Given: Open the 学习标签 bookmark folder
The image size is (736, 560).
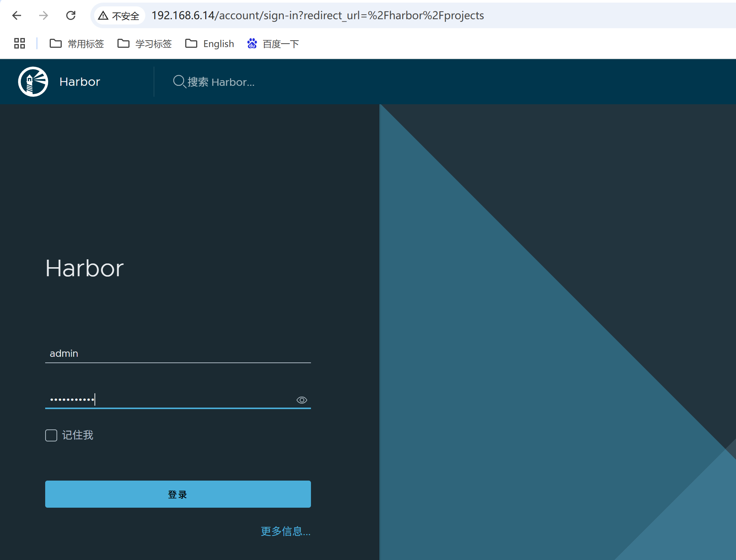Looking at the screenshot, I should [144, 44].
